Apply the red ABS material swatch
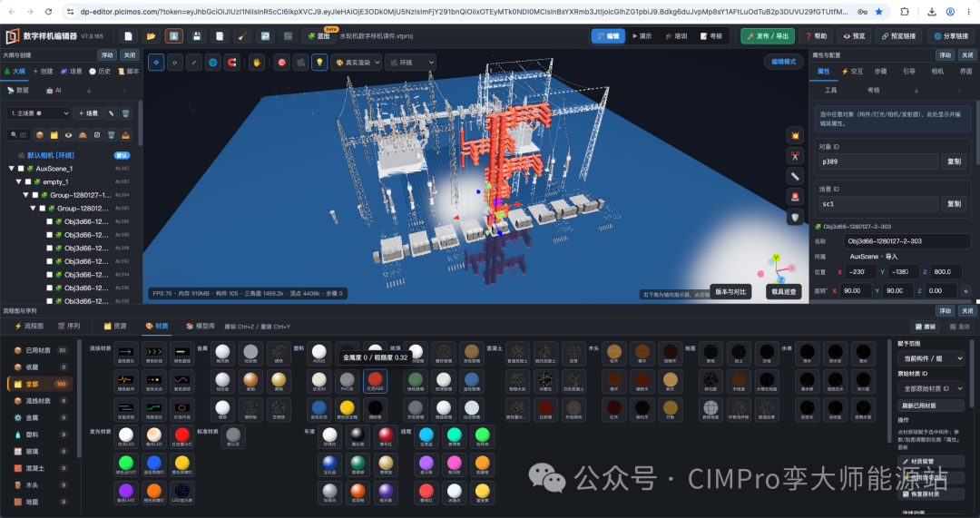980x518 pixels. [375, 380]
